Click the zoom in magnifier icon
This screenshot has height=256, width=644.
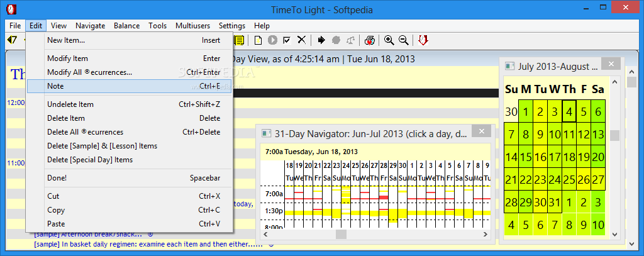(x=389, y=40)
